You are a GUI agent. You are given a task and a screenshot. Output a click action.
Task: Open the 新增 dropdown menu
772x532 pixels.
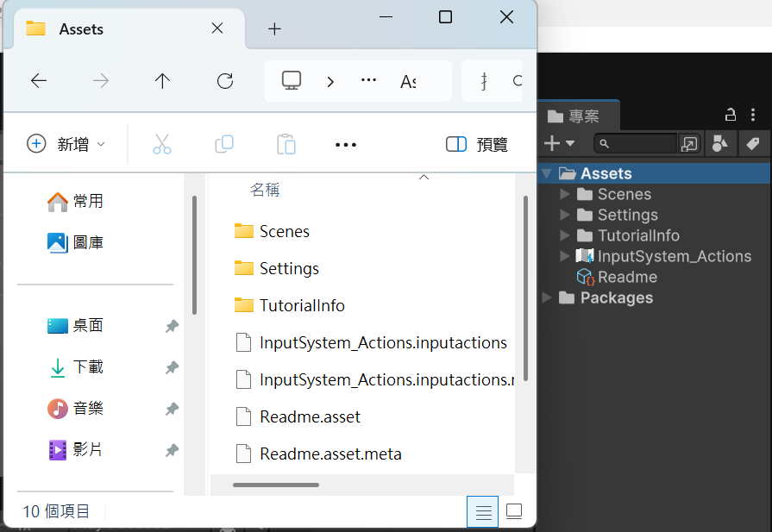[66, 144]
